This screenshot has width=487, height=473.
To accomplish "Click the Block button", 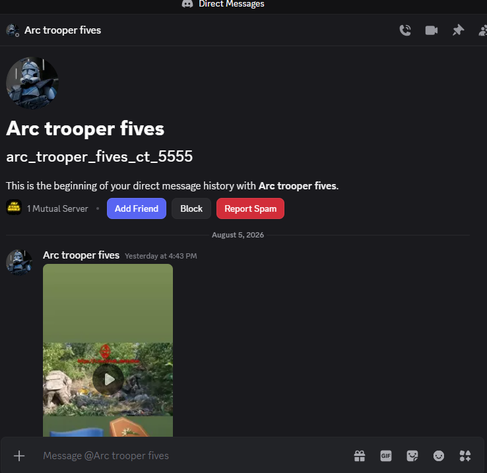I will [x=191, y=209].
